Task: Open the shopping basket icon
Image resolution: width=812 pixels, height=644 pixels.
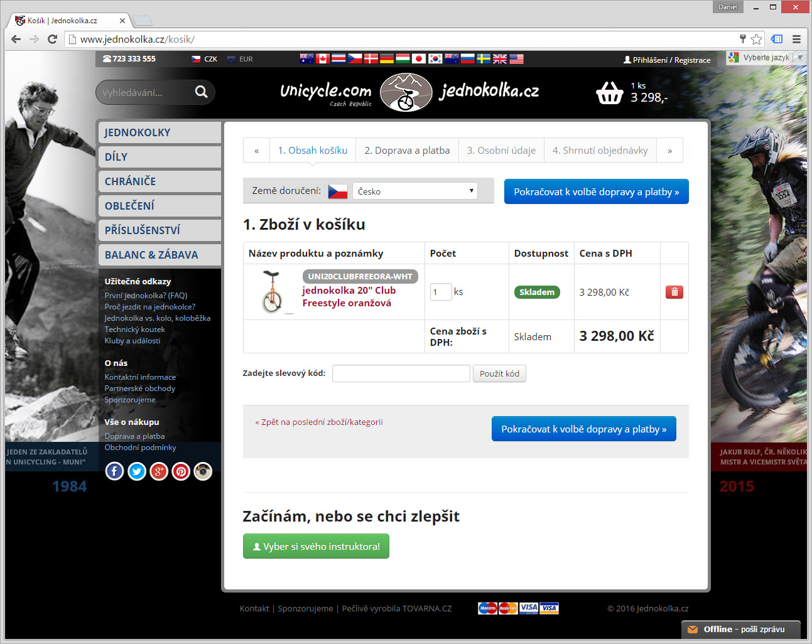Action: 609,93
